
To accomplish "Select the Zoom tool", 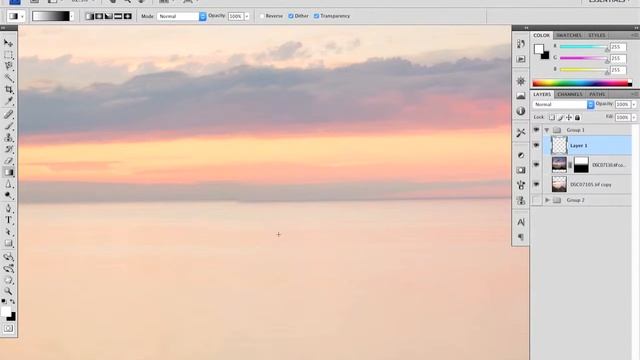I will tap(8, 291).
